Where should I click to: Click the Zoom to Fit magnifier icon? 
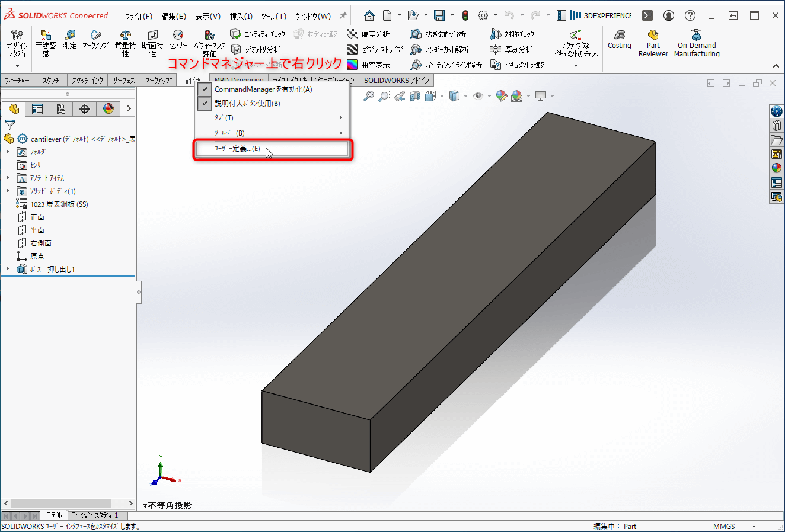(x=369, y=95)
